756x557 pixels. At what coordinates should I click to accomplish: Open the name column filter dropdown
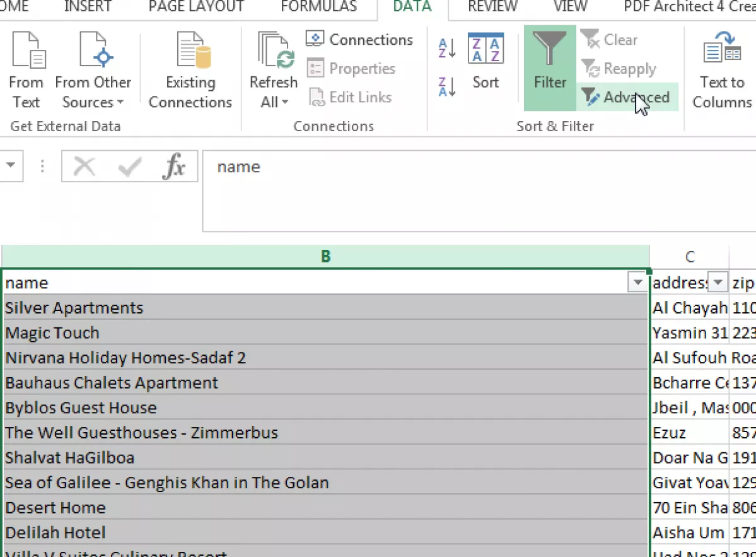(638, 283)
